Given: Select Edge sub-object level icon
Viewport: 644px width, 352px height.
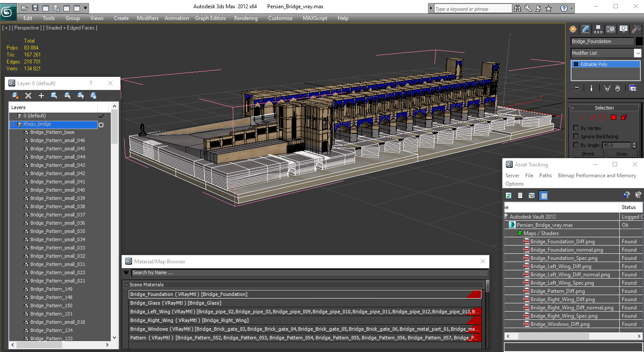Looking at the screenshot, I should (x=592, y=117).
